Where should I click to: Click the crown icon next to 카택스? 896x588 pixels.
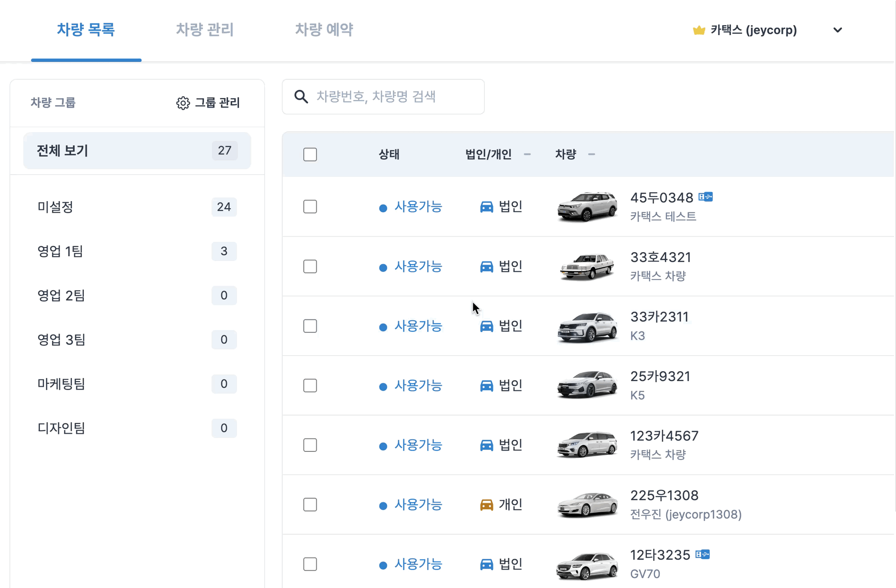[698, 30]
